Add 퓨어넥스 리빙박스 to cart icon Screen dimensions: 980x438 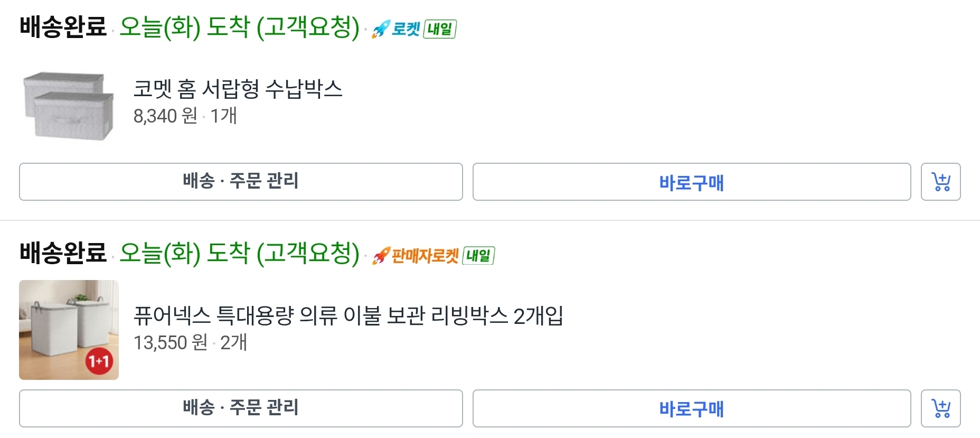(x=940, y=408)
